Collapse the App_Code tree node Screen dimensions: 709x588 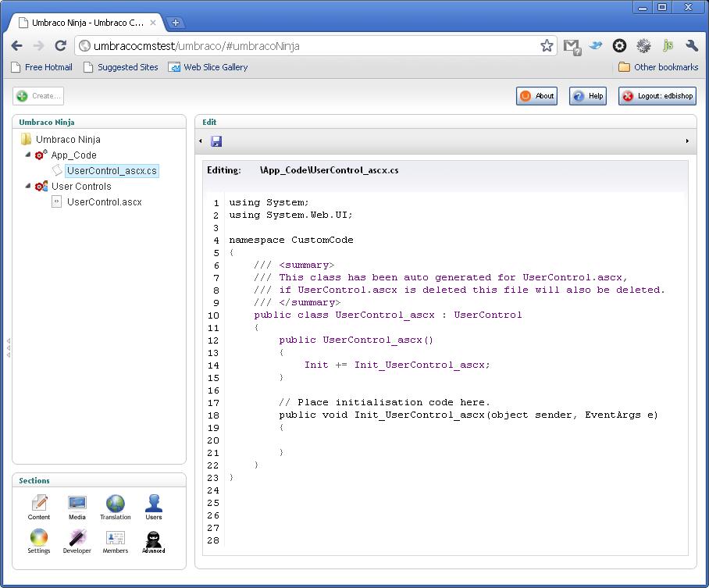pyautogui.click(x=28, y=155)
